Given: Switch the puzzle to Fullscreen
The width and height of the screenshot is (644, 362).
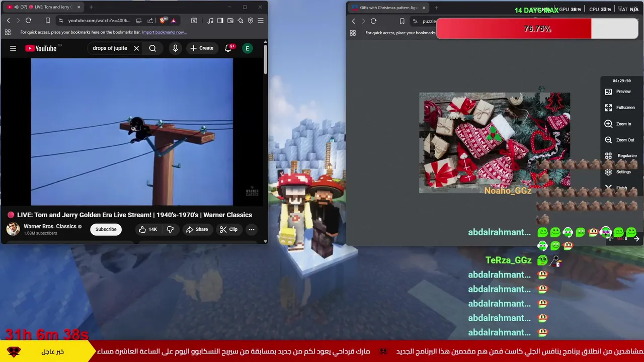Looking at the screenshot, I should click(x=620, y=108).
